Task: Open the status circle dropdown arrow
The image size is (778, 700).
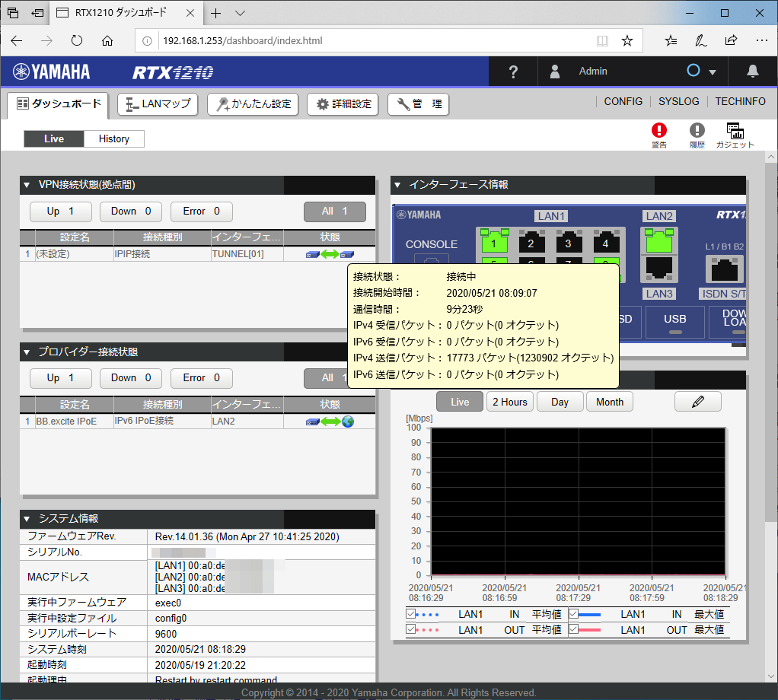Action: 713,72
